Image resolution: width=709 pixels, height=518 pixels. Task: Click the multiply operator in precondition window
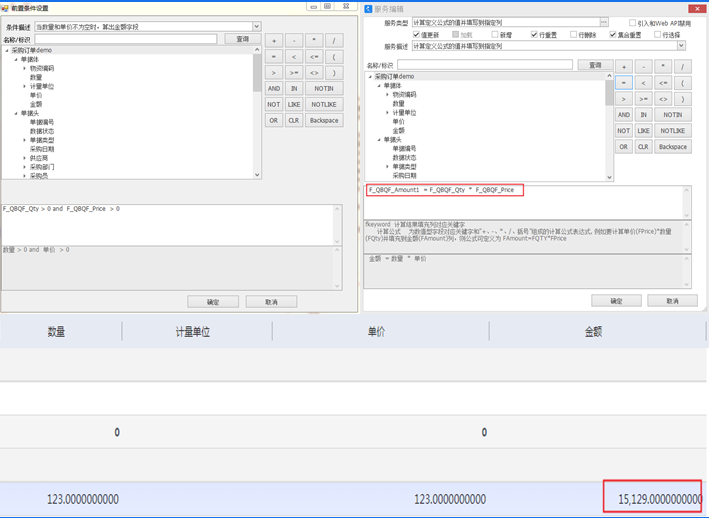click(x=314, y=41)
